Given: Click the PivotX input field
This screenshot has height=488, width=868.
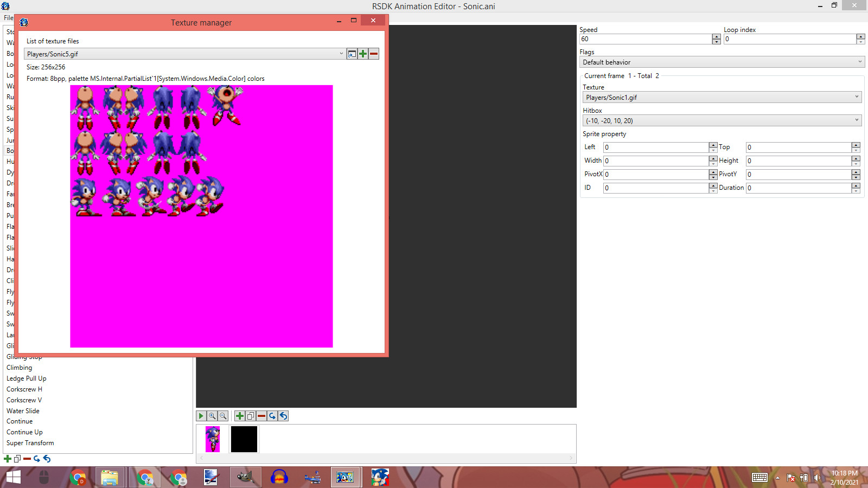Looking at the screenshot, I should pyautogui.click(x=656, y=175).
